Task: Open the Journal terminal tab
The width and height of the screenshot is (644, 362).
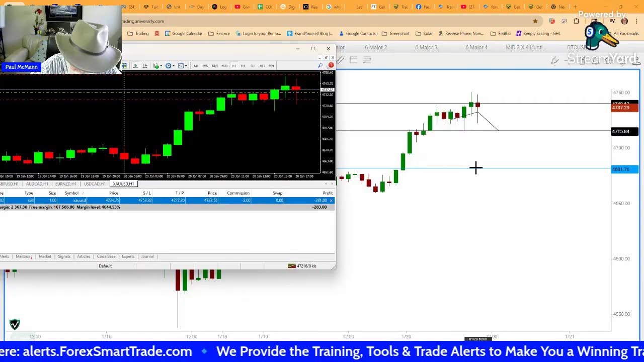Action: [x=147, y=256]
